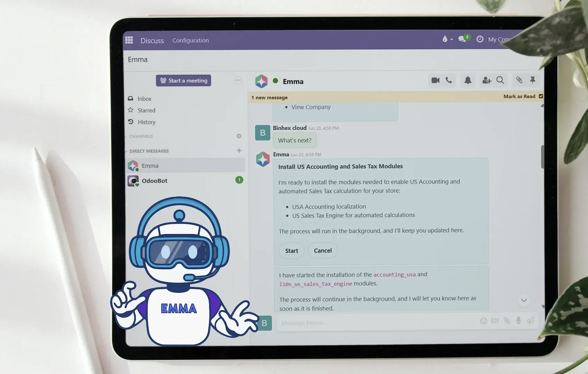Click the OdooBot unread badge
Viewport: 588px width, 374px height.
coord(239,180)
